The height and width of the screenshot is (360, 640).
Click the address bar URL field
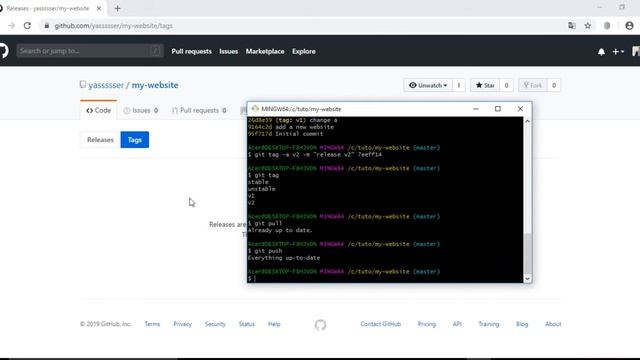pyautogui.click(x=302, y=26)
